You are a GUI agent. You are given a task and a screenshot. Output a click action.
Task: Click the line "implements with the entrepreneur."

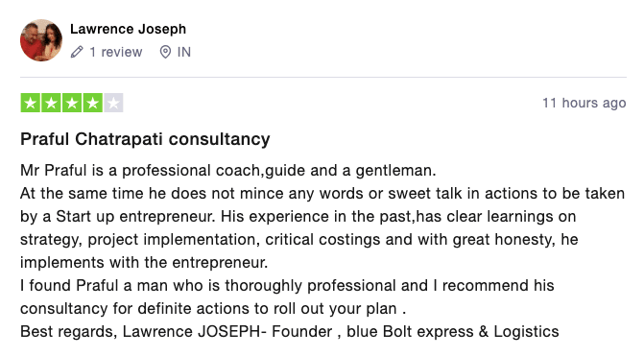tap(144, 262)
